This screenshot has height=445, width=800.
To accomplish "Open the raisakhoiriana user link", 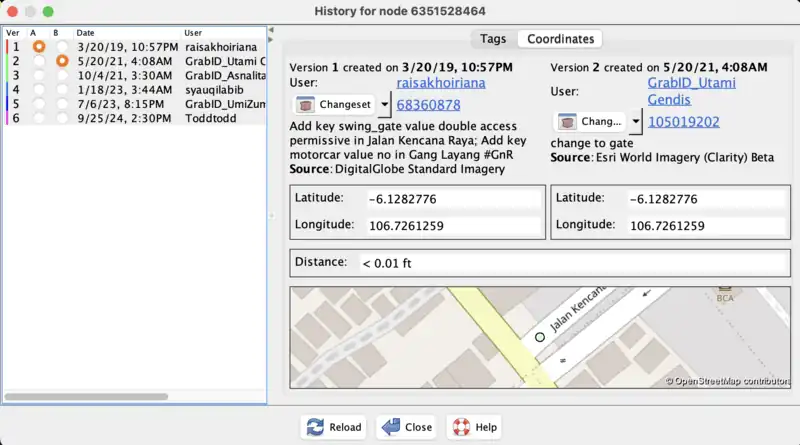I will [x=440, y=83].
